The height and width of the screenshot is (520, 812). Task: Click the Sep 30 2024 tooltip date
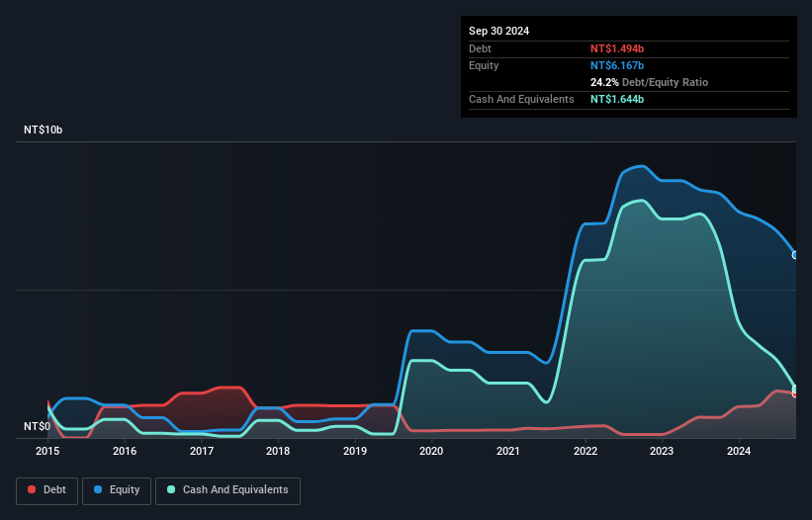coord(498,31)
